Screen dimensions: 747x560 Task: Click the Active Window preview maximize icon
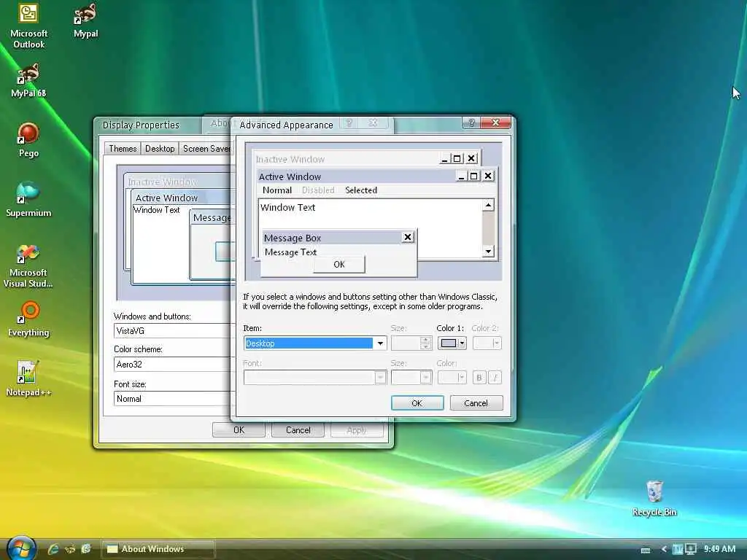[473, 176]
